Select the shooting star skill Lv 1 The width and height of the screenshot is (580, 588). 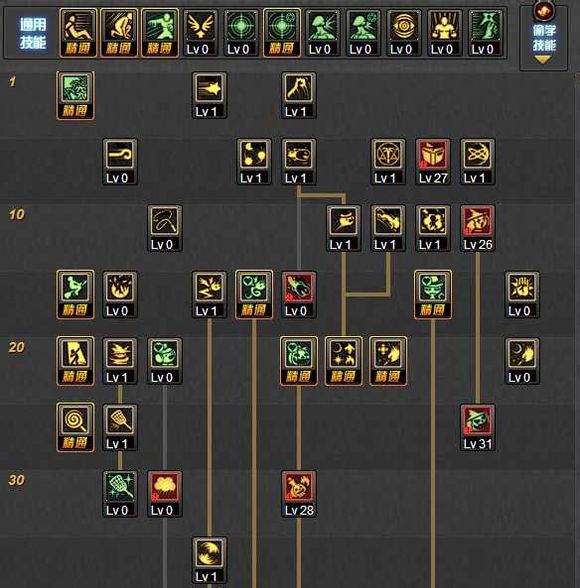(x=209, y=95)
